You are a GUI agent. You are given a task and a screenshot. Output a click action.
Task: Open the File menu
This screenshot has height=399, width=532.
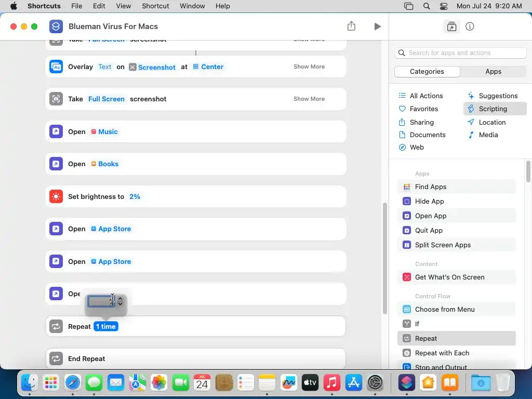[77, 6]
